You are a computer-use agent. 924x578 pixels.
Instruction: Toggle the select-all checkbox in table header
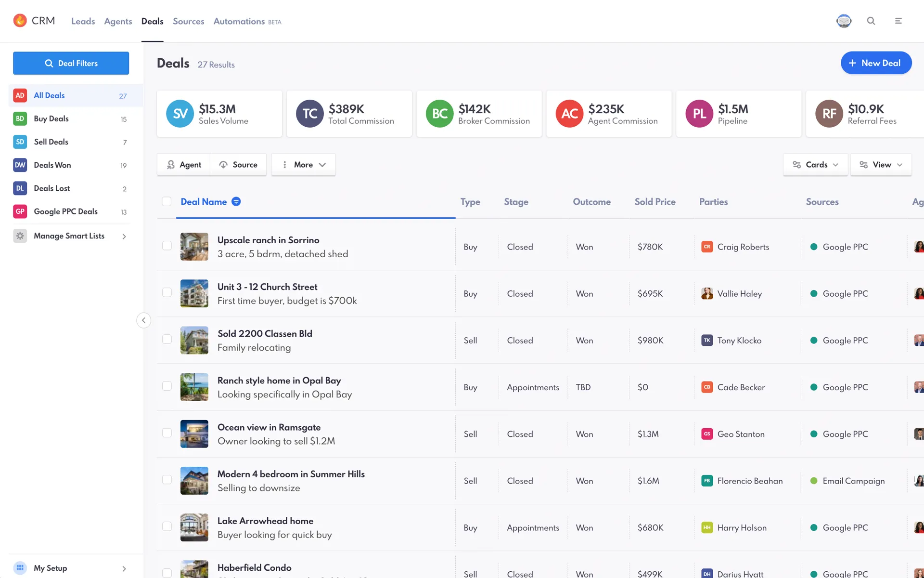(167, 201)
